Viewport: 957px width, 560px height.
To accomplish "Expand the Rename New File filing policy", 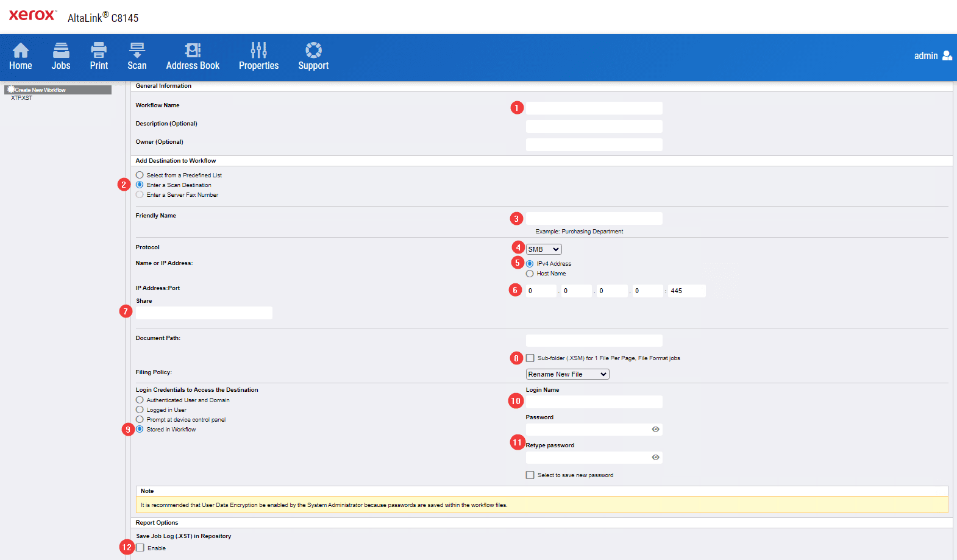I will pyautogui.click(x=567, y=374).
